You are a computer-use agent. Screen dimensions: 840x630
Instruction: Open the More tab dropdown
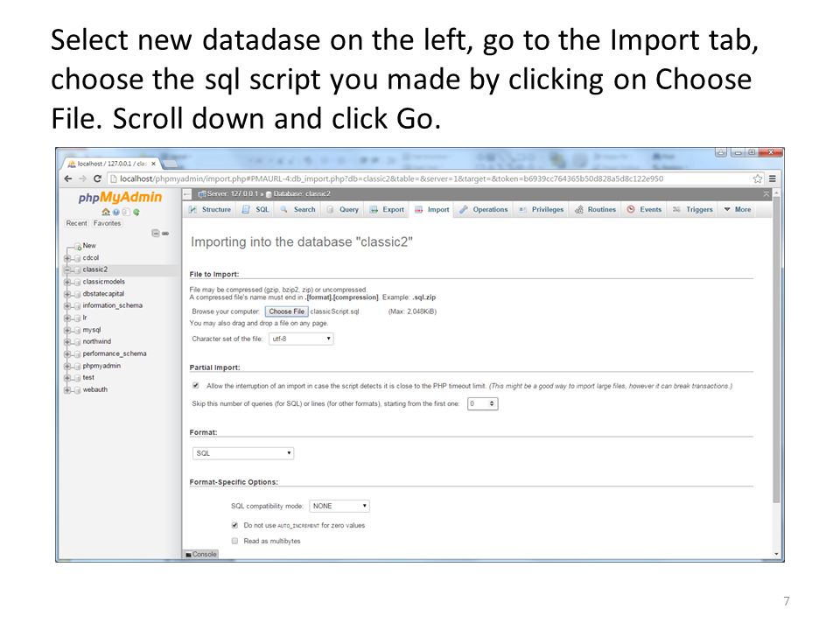(x=738, y=209)
